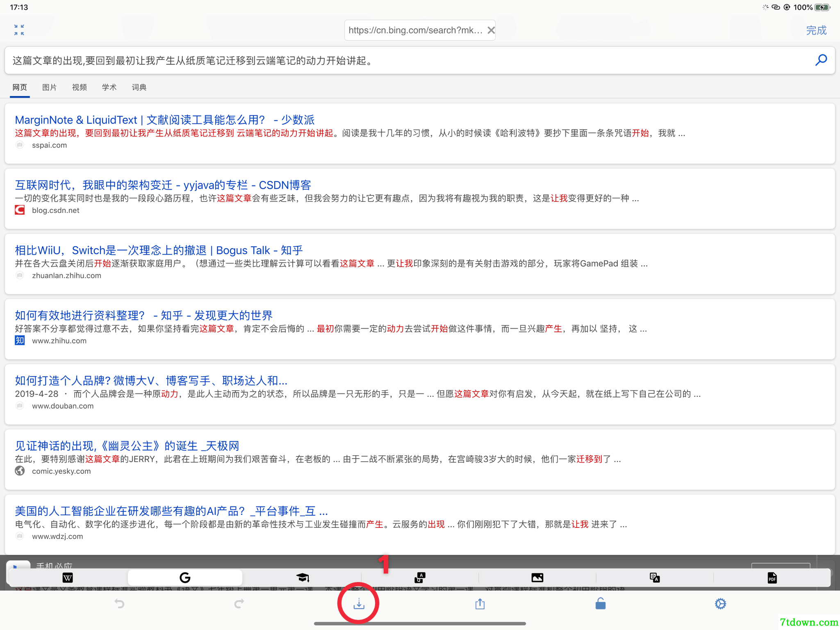
Task: Clear the URL with the X icon
Action: (x=491, y=30)
